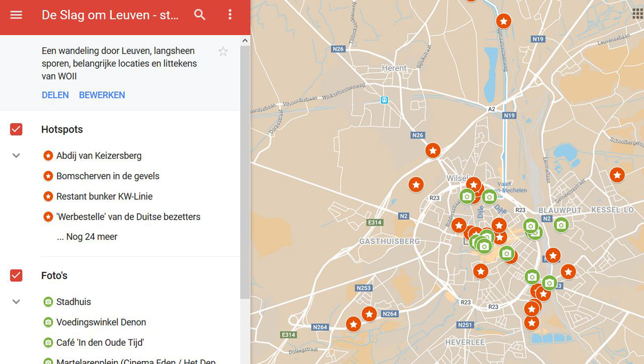644x364 pixels.
Task: Click the DELEN share link
Action: click(x=55, y=95)
